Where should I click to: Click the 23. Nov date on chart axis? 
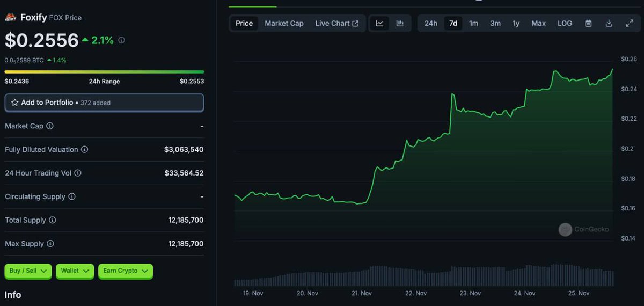click(470, 293)
